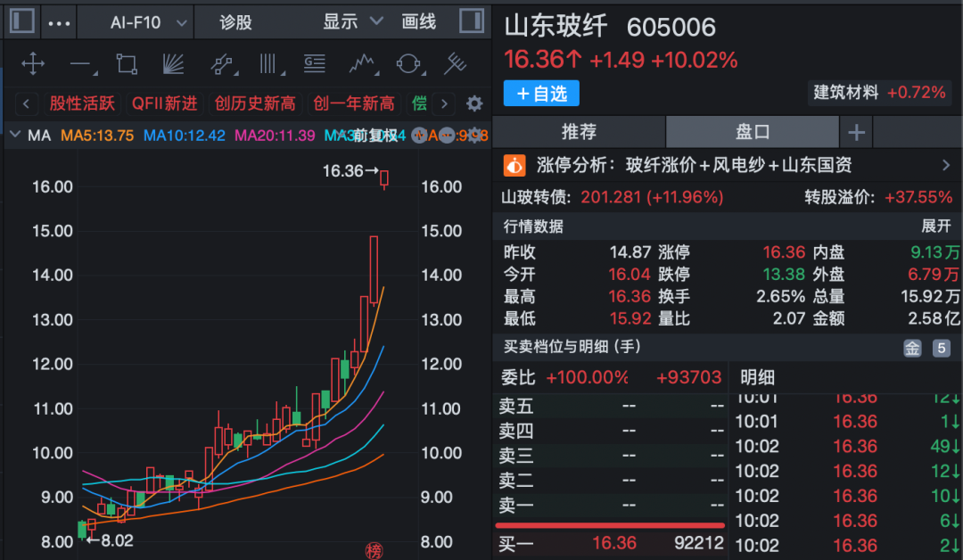Click the 股性活跃 tag
The image size is (963, 560).
(82, 103)
